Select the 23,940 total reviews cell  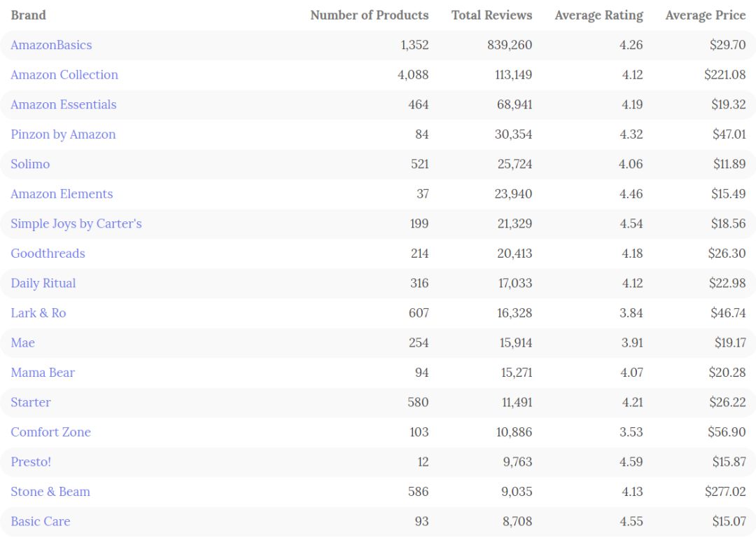pyautogui.click(x=514, y=194)
